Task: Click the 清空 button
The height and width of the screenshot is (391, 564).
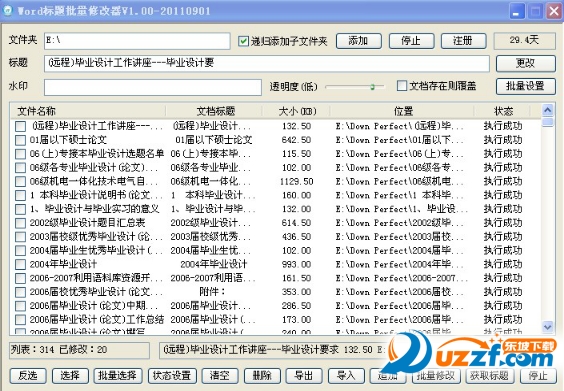Action: point(219,376)
